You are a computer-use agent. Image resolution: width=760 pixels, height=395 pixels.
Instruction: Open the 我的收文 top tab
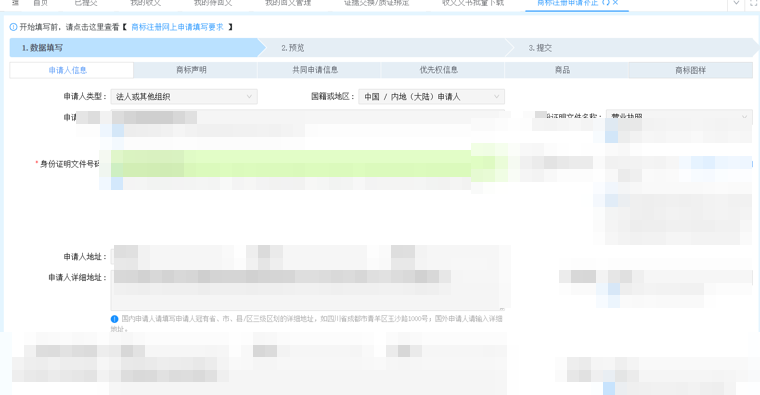(x=145, y=3)
